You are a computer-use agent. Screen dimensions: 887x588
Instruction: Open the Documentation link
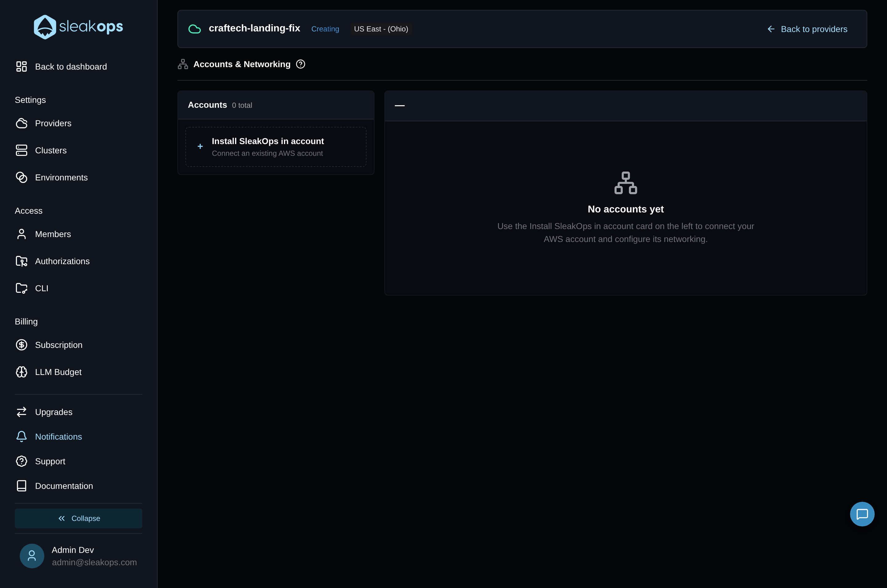pos(79,485)
